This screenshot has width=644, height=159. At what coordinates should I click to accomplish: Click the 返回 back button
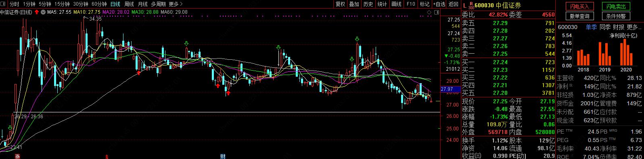coord(454,4)
